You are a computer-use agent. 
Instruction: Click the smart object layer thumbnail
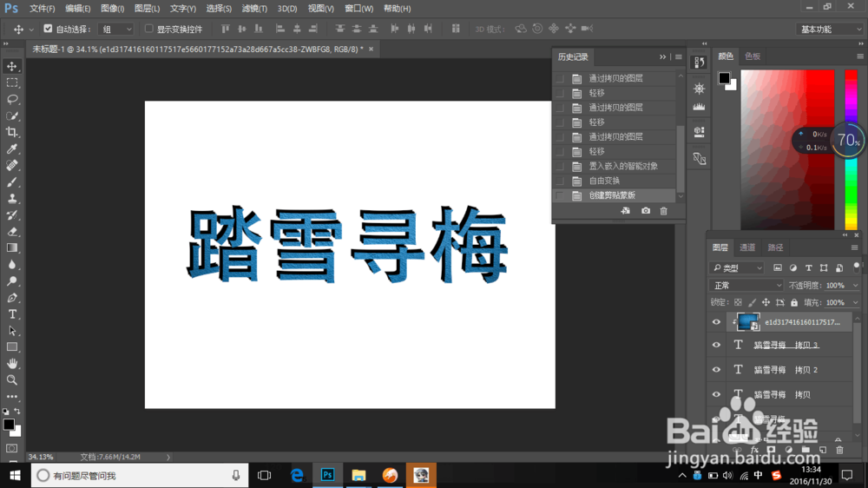coord(748,322)
